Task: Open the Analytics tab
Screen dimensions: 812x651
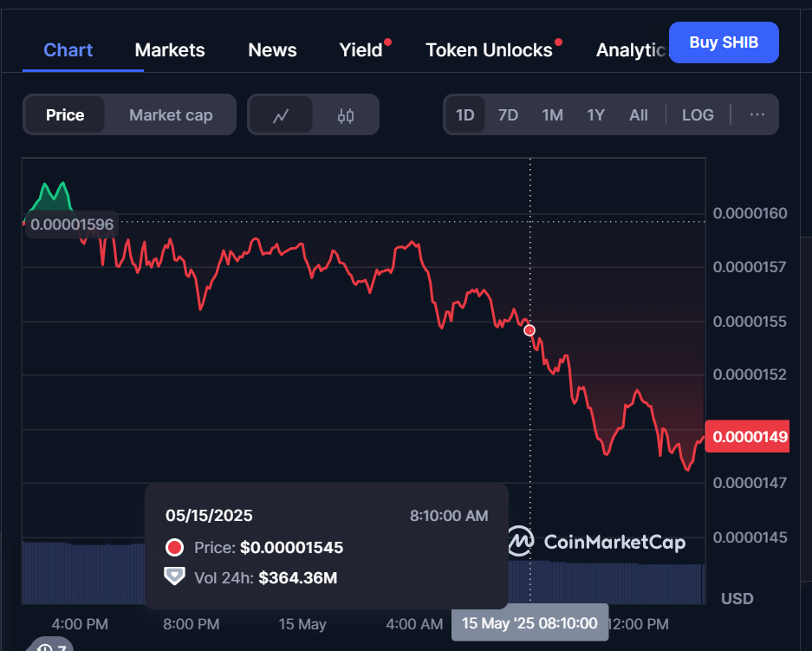Action: [x=632, y=50]
